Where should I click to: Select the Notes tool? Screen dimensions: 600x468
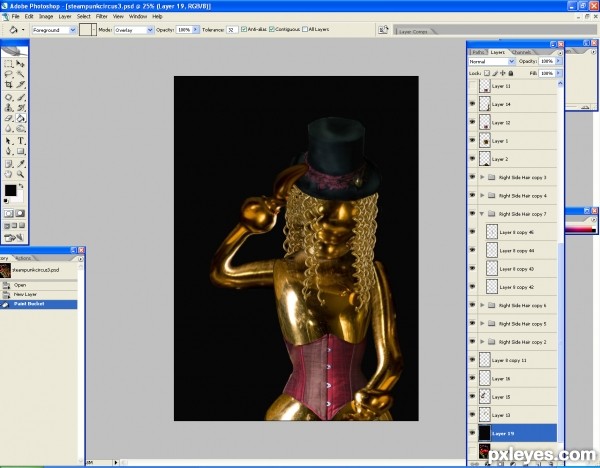pos(8,164)
